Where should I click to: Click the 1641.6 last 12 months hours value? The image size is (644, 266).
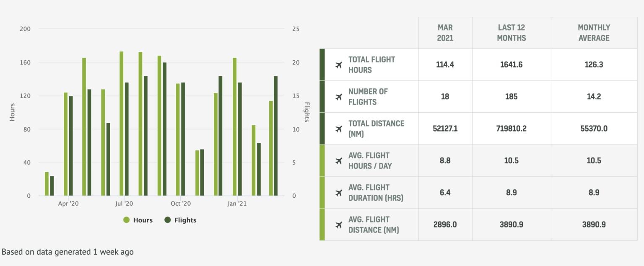point(511,65)
